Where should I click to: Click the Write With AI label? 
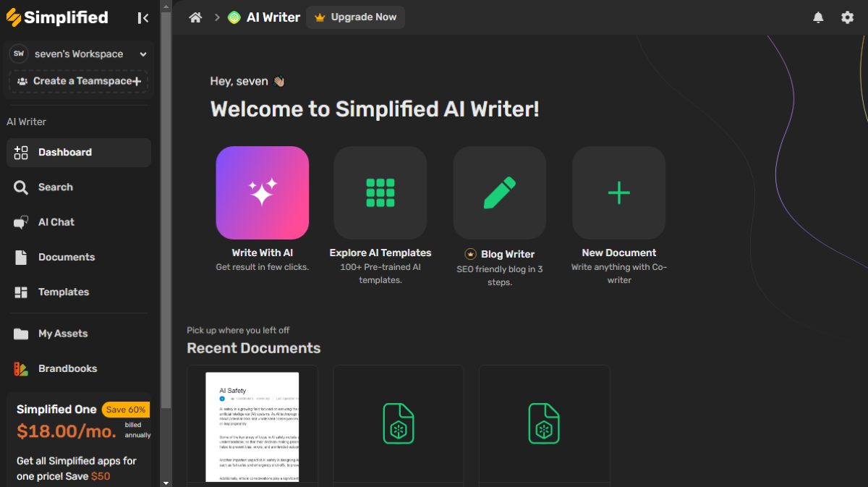(263, 253)
